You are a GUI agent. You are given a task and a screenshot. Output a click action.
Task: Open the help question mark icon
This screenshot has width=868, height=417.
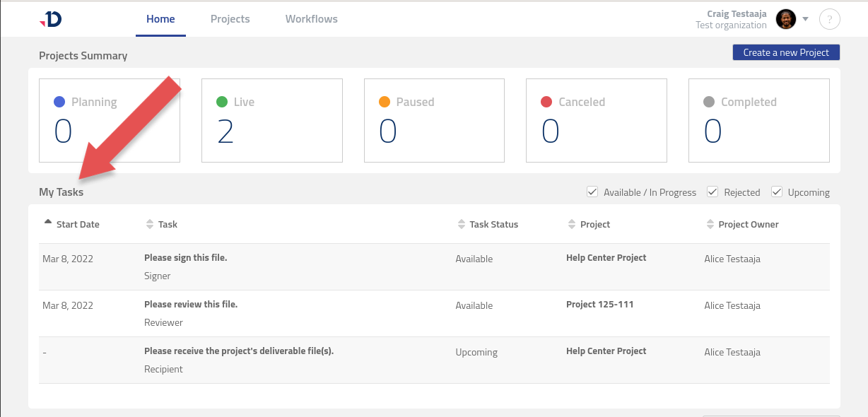[x=829, y=19]
